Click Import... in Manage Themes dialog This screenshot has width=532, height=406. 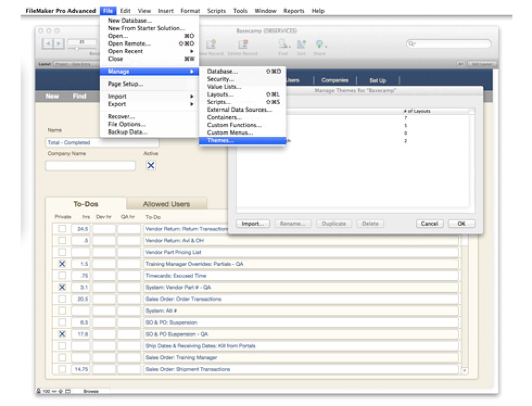point(253,224)
